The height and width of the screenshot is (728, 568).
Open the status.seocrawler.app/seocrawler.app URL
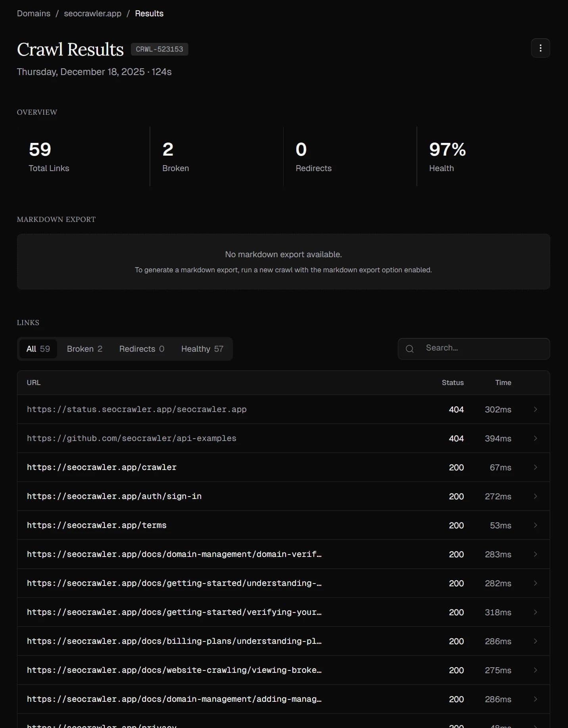[x=136, y=409]
